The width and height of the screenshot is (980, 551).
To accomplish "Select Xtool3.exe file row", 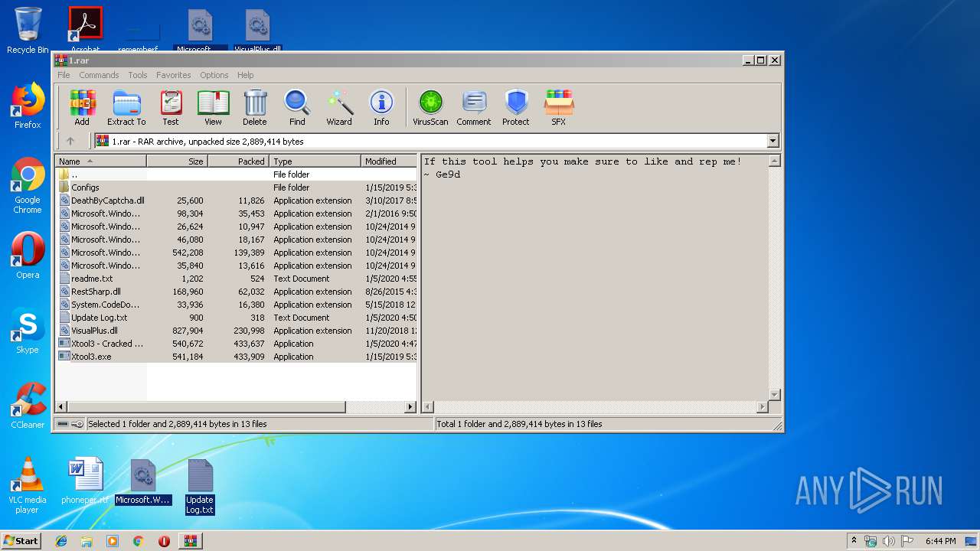I will click(237, 357).
